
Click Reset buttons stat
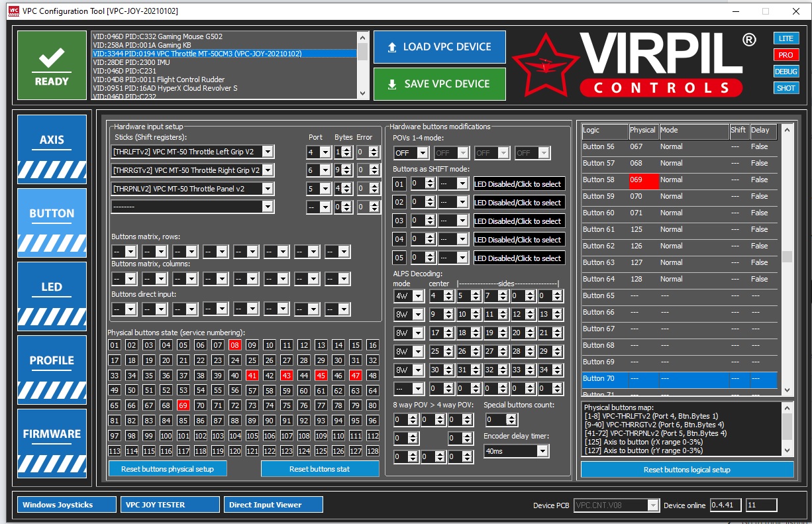pos(320,469)
